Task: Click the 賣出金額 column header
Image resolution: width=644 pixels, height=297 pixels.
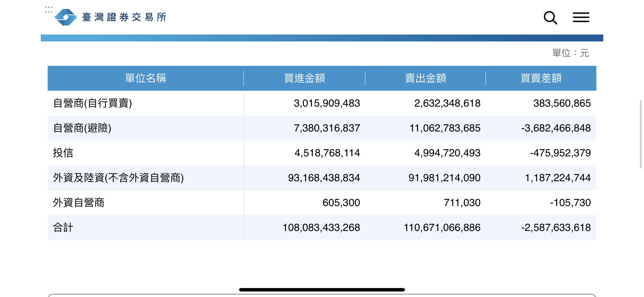Action: pos(425,78)
